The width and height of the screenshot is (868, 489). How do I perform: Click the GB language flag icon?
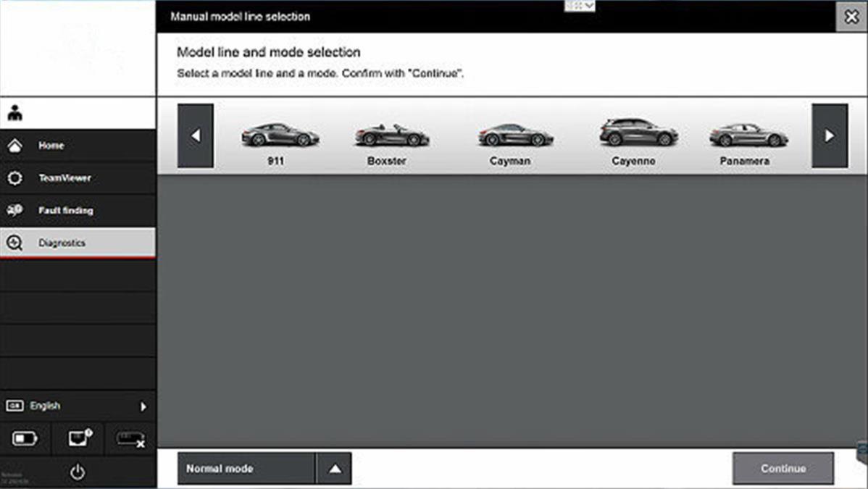(14, 406)
